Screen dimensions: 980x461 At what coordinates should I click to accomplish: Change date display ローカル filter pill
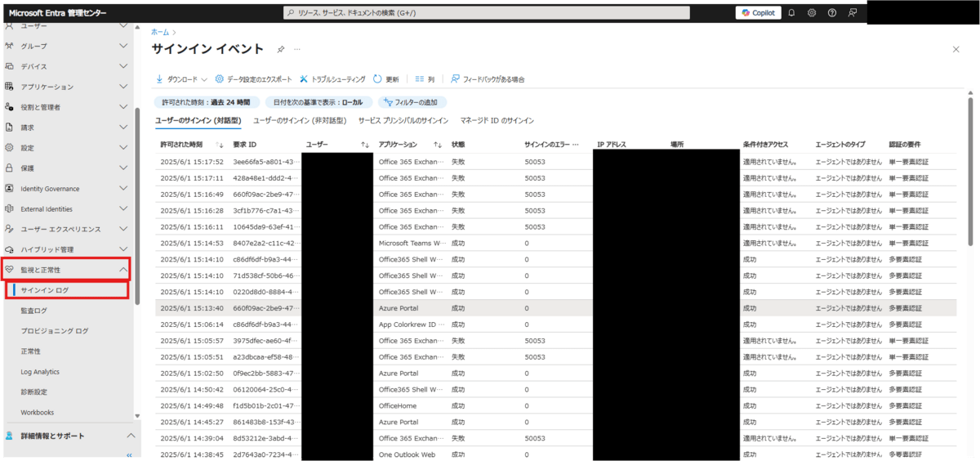pyautogui.click(x=318, y=102)
